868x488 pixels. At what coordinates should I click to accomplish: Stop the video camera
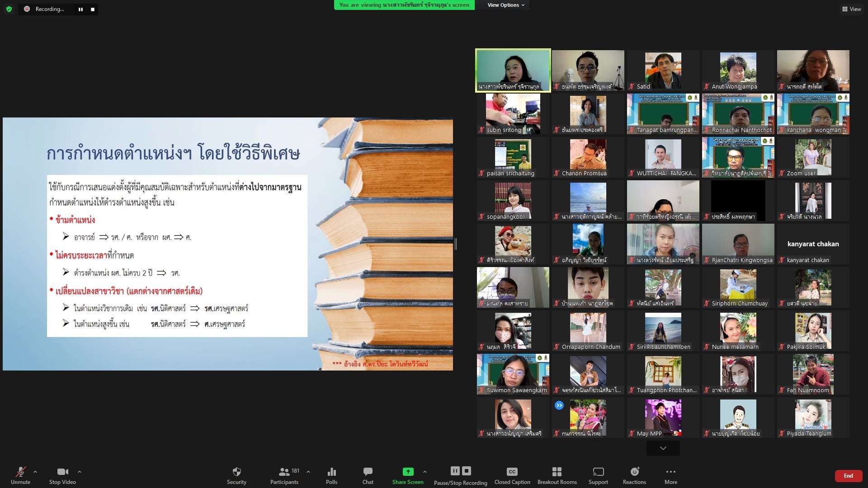[62, 475]
